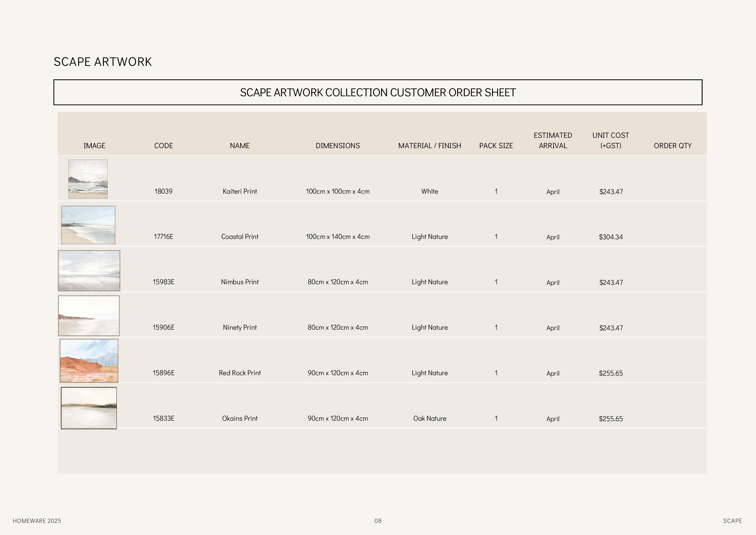This screenshot has width=756, height=535.
Task: Click the UNIT COST (+GST) header
Action: [611, 140]
